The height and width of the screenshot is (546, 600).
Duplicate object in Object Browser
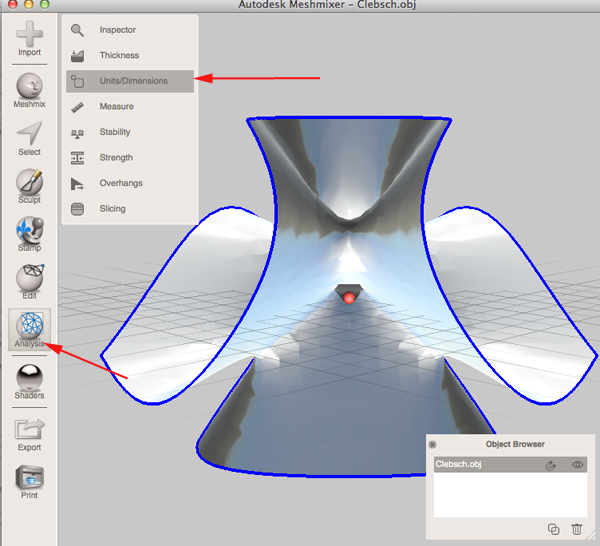[x=553, y=529]
